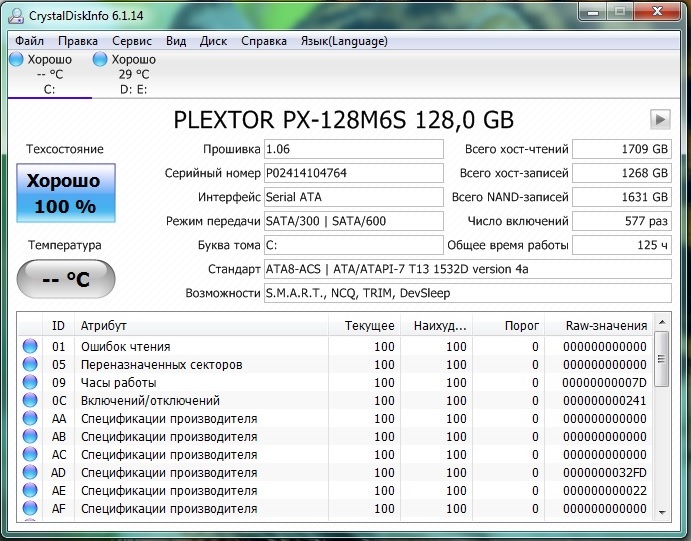Click the Прошивка field showing 1.06
Screen dimensions: 691x541
354,149
